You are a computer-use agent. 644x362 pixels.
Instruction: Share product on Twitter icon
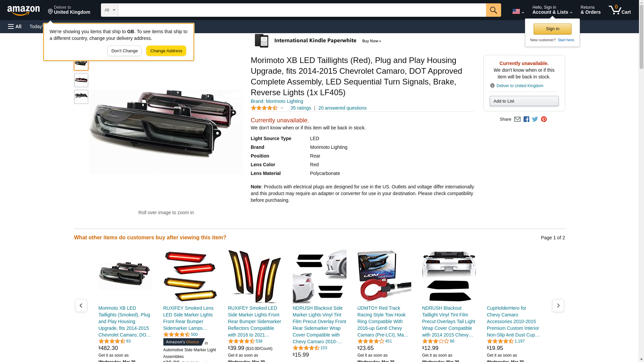click(535, 119)
